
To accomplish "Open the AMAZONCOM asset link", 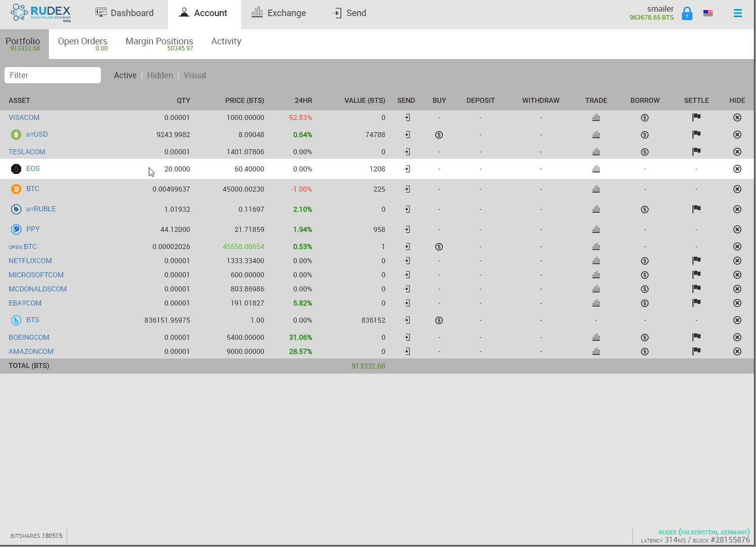I will click(31, 351).
